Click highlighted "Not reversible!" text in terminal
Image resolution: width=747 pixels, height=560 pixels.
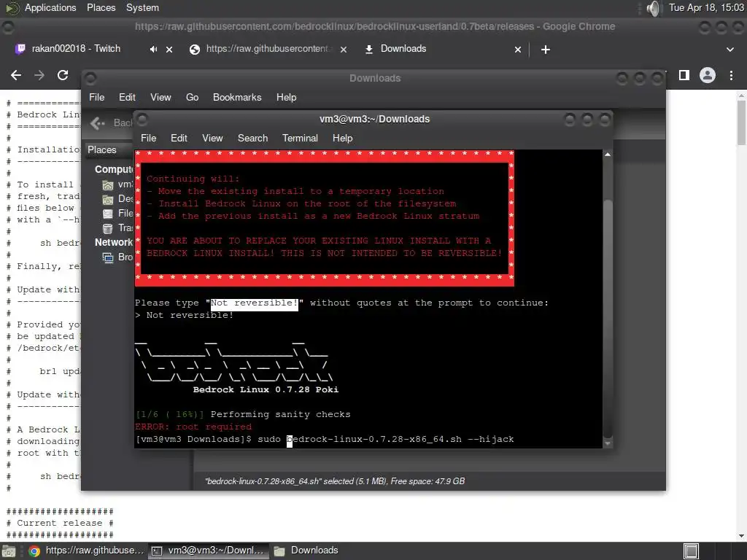[x=255, y=303]
